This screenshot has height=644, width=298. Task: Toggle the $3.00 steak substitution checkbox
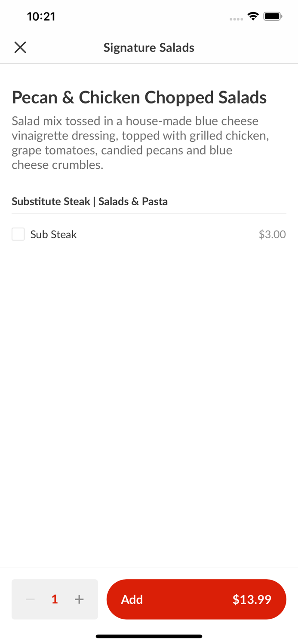[x=18, y=234]
